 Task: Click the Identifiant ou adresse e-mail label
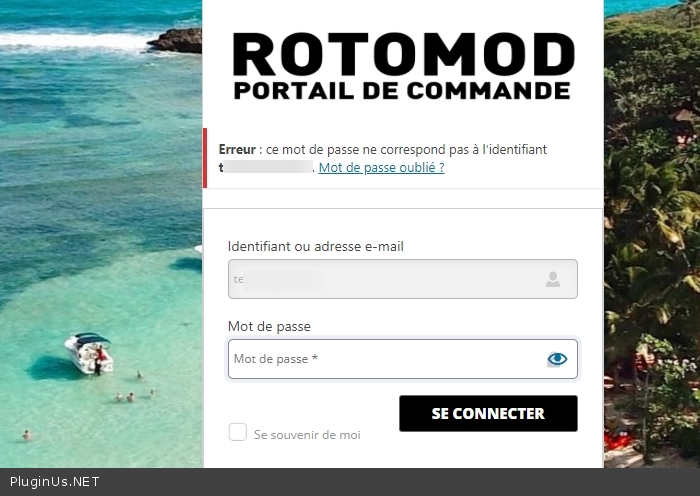tap(316, 246)
